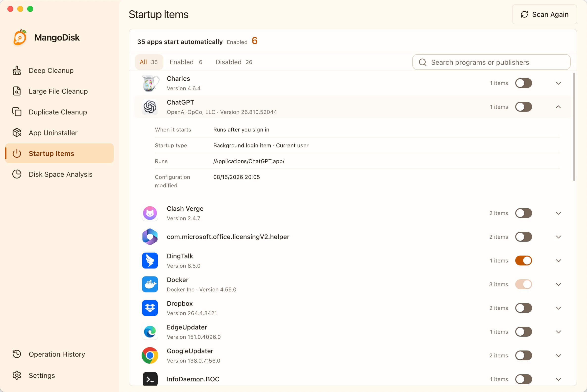Screen dimensions: 587x392
Task: Click the EdgeUpdater Edge icon
Action: [150, 332]
